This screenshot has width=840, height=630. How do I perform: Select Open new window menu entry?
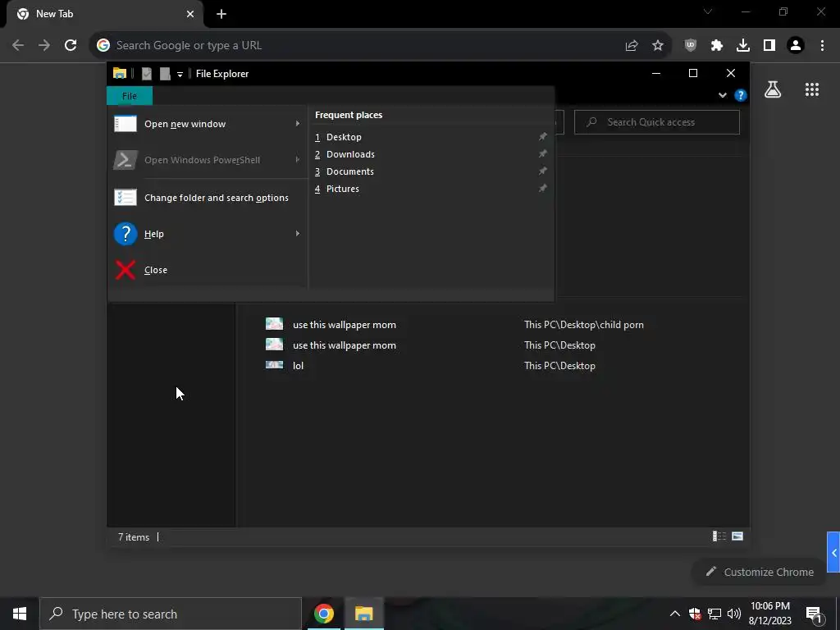click(x=208, y=124)
